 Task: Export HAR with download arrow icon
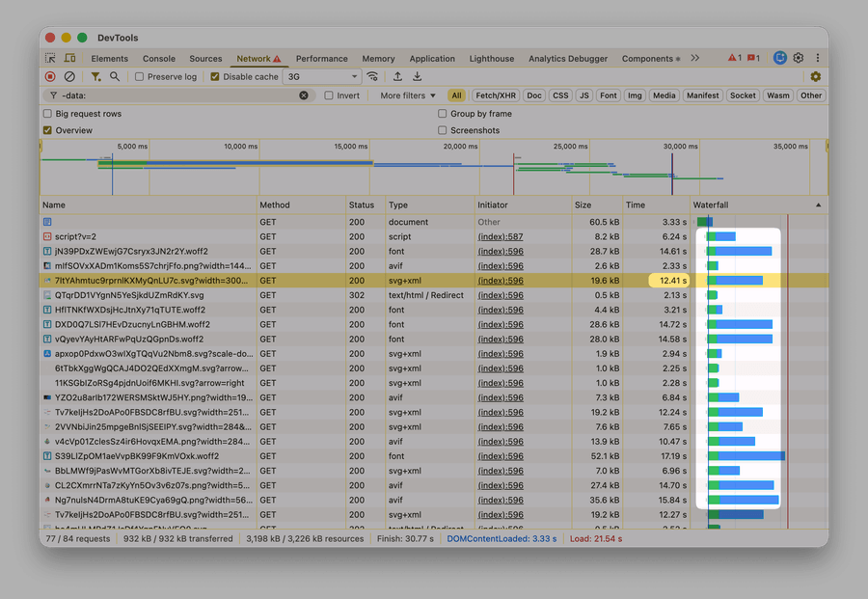pos(418,76)
